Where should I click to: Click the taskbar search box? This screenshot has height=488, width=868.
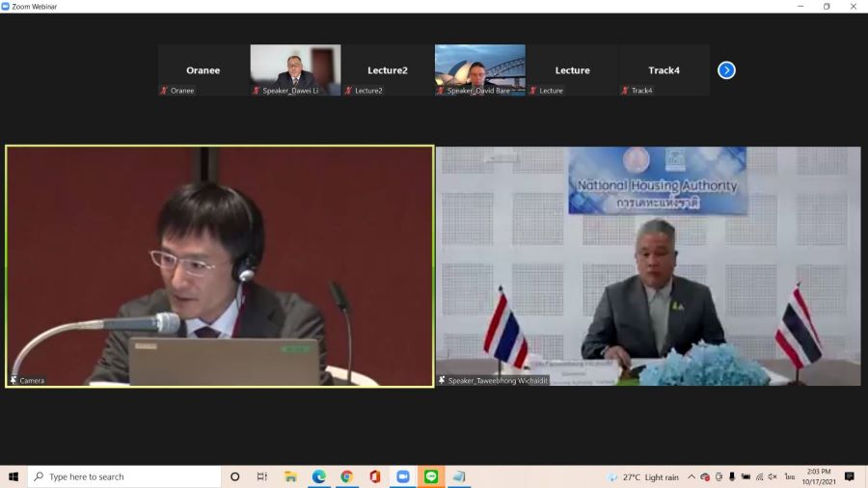[125, 476]
